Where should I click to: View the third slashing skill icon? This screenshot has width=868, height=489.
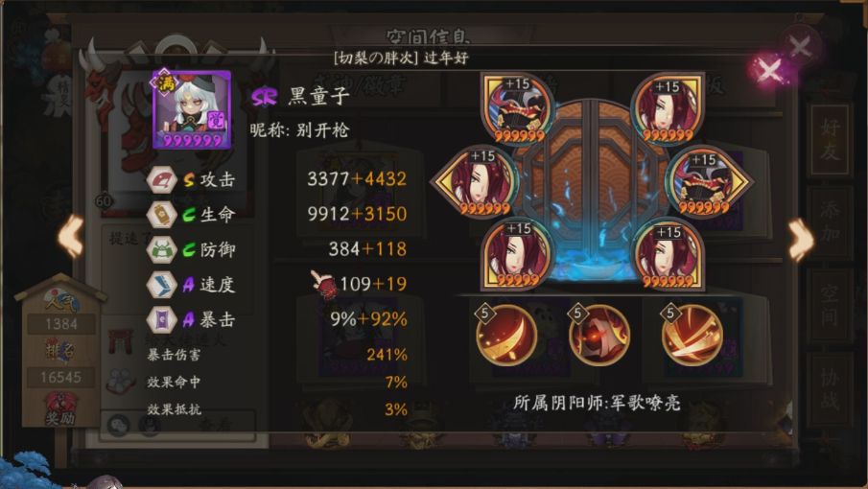692,334
